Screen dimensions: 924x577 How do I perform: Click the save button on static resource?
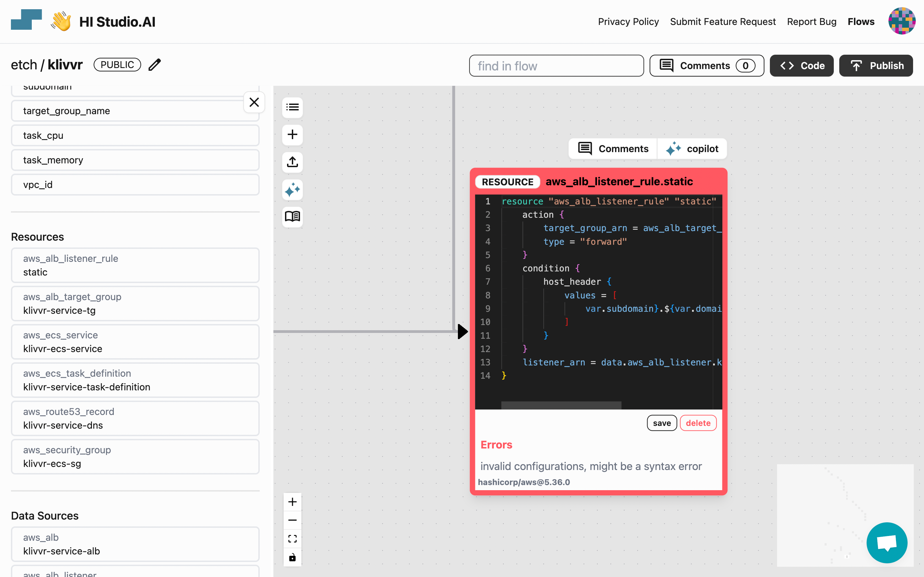(x=662, y=423)
